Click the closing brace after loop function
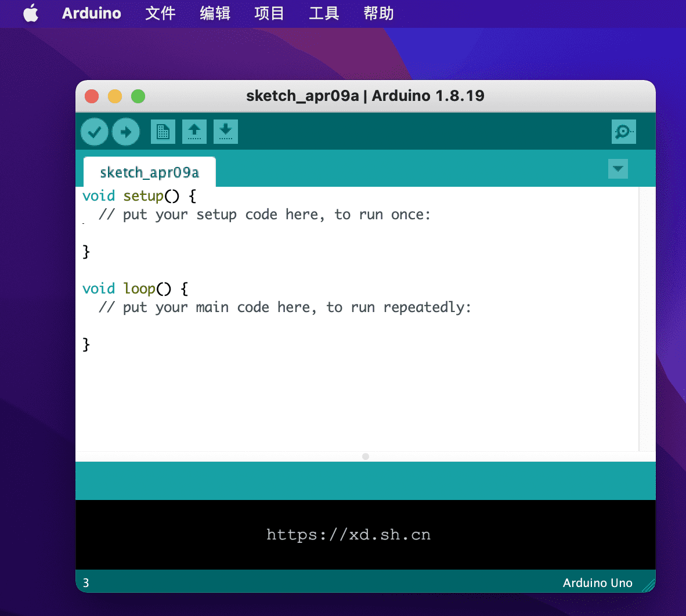Viewport: 686px width, 616px height. pyautogui.click(x=86, y=345)
